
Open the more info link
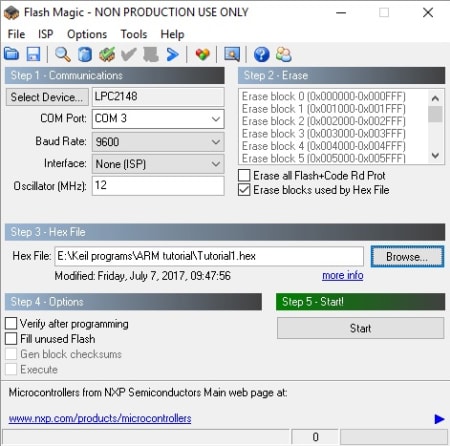(x=343, y=275)
